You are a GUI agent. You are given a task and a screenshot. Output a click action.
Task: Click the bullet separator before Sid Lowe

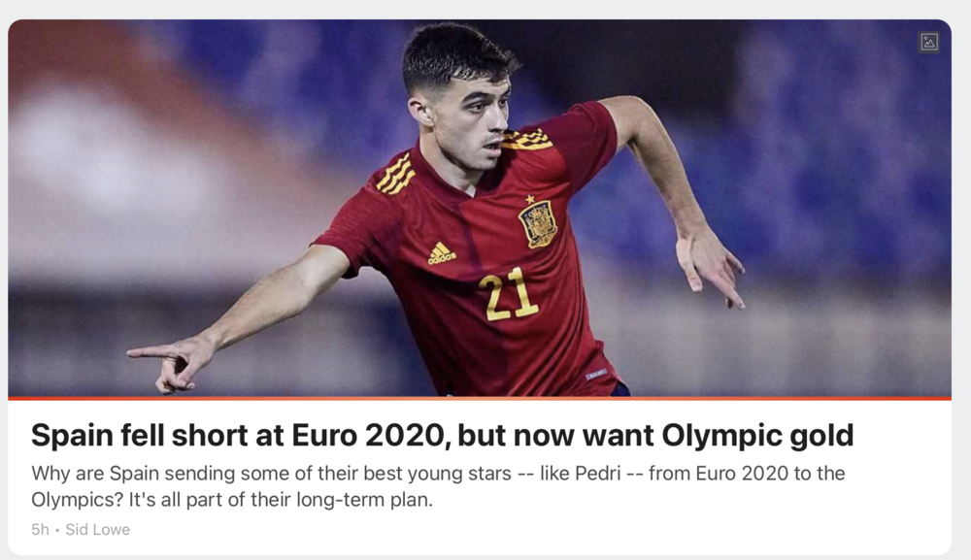(57, 530)
